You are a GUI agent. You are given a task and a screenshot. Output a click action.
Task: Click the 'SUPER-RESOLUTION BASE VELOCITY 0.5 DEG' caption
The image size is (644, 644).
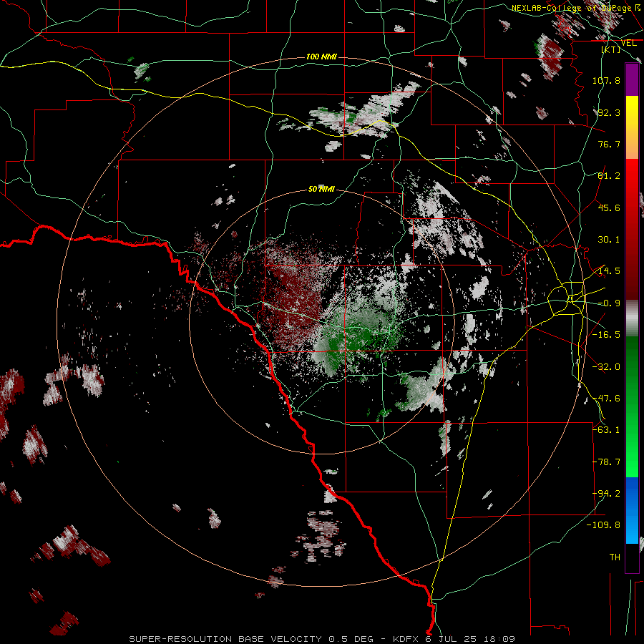(x=251, y=639)
